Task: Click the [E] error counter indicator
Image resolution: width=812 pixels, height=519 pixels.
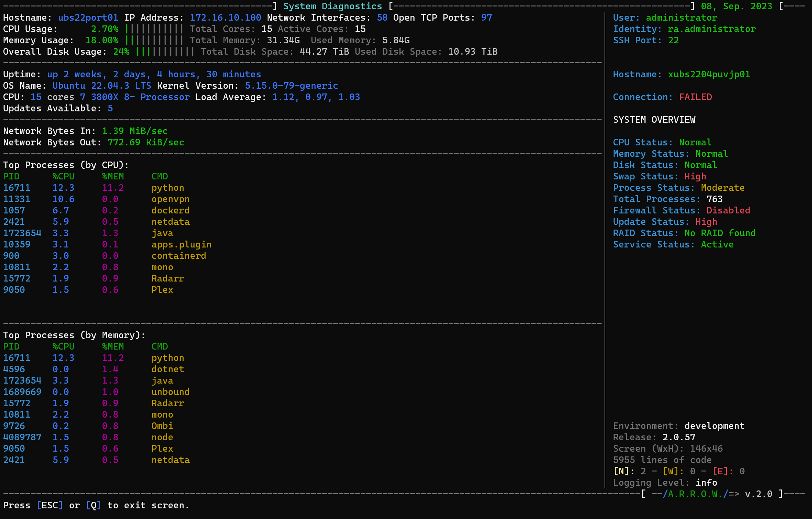Action: [x=720, y=471]
